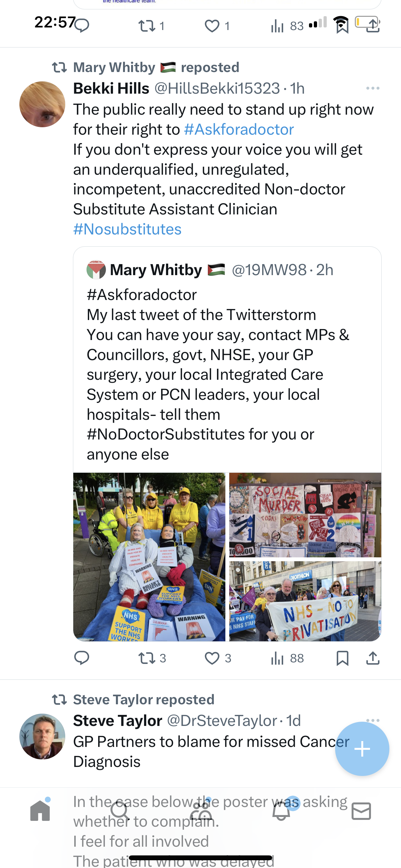Like the Bekki Hills post
Screen dimensions: 401x868
coord(218,658)
